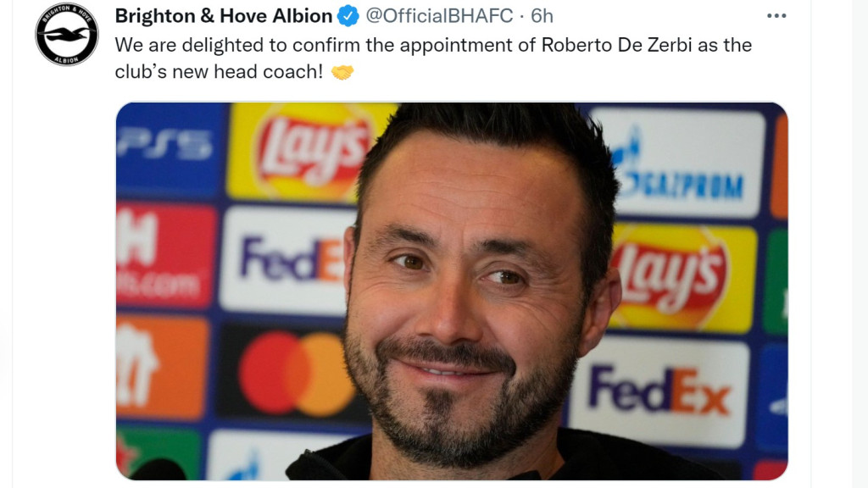868x488 pixels.
Task: Click the 6h tweet timestamp
Action: click(x=542, y=16)
